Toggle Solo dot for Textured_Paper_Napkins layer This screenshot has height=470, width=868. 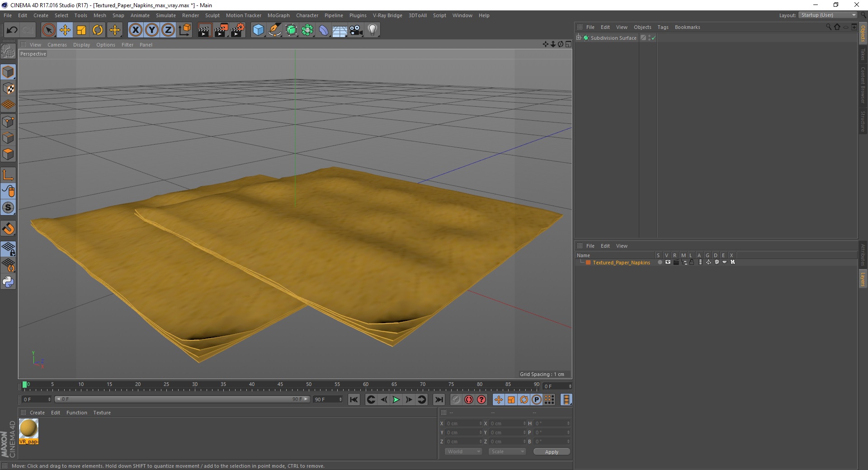(x=660, y=262)
